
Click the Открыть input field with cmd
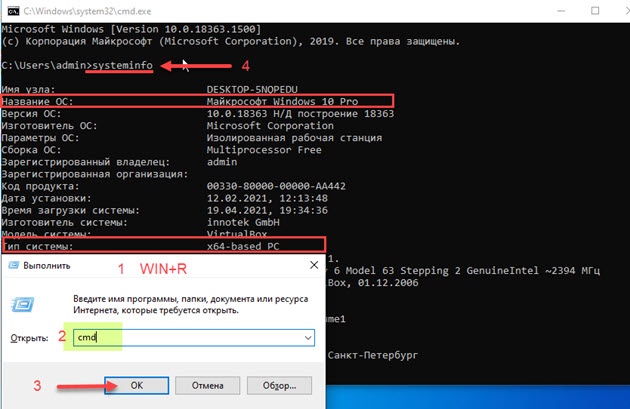[194, 338]
